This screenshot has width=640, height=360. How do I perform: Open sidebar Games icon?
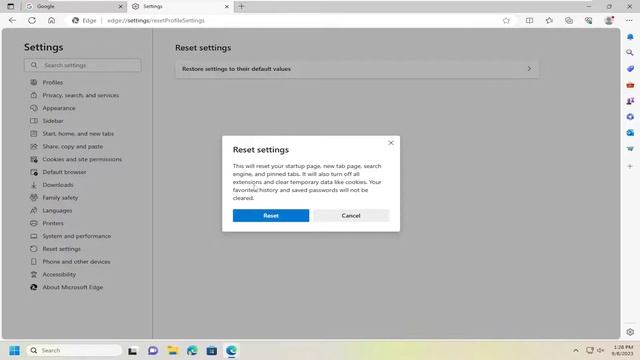point(630,101)
